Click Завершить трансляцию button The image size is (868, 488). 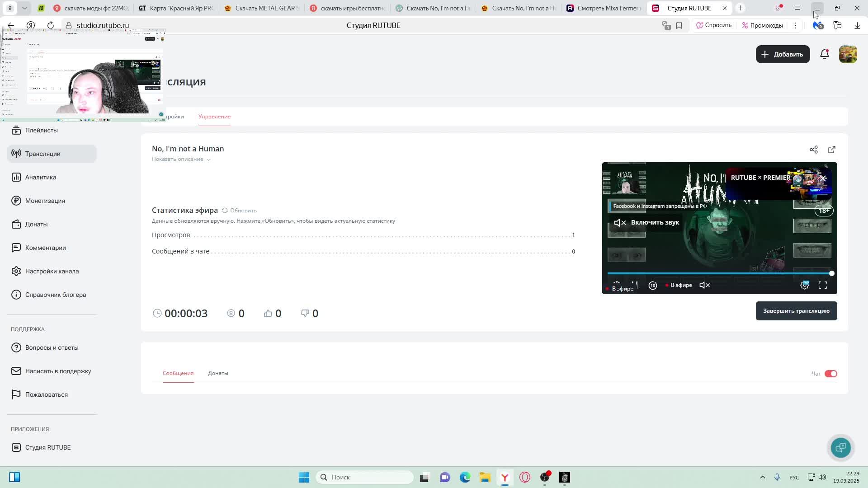pos(796,311)
